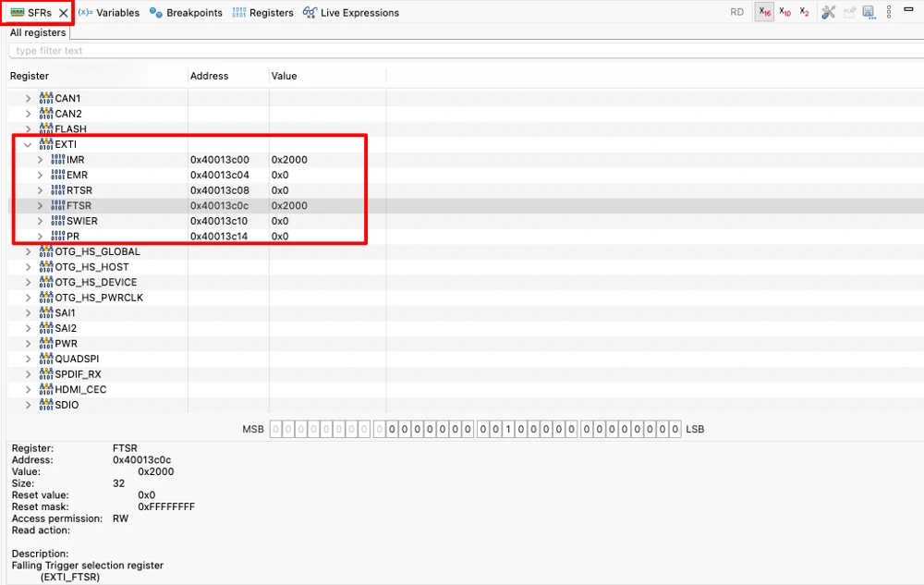Switch to the Variables tab
The image size is (924, 585).
(109, 13)
